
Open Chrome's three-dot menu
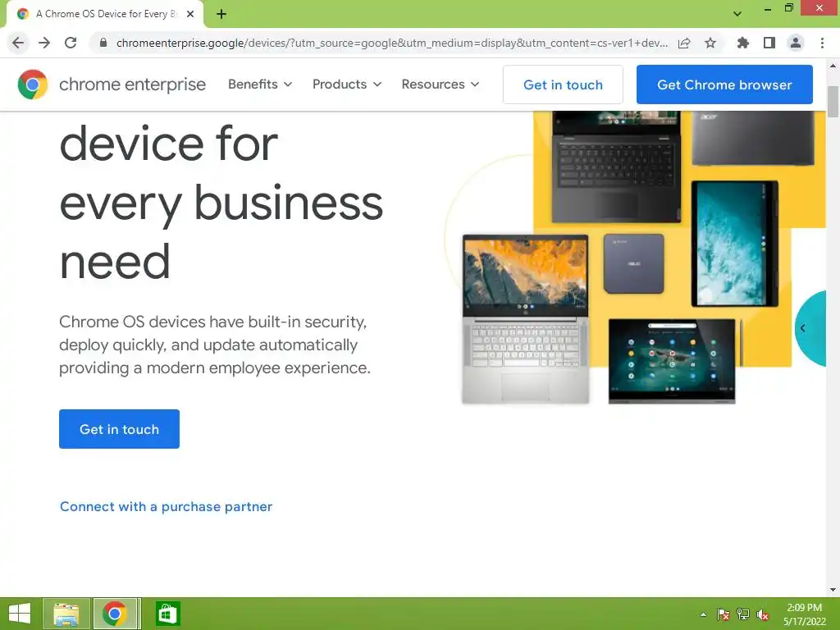coord(822,43)
